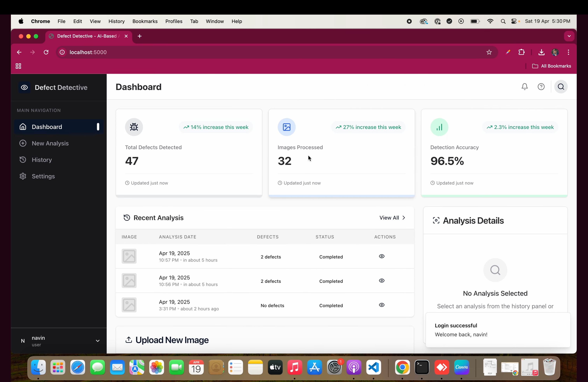588x382 pixels.
Task: Click the notifications bell icon
Action: [524, 87]
